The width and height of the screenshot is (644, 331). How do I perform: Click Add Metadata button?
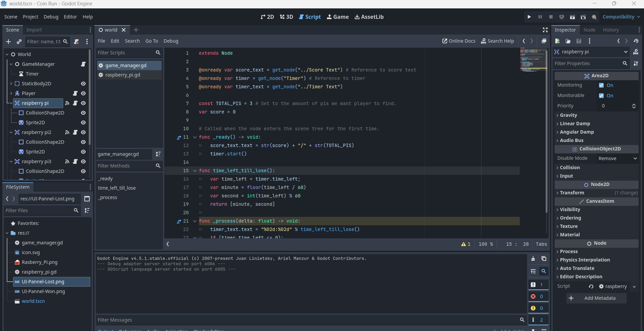[x=596, y=298]
